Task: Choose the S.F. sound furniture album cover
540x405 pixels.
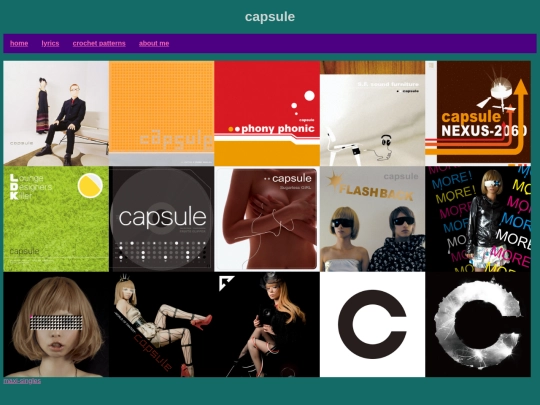Action: [373, 113]
